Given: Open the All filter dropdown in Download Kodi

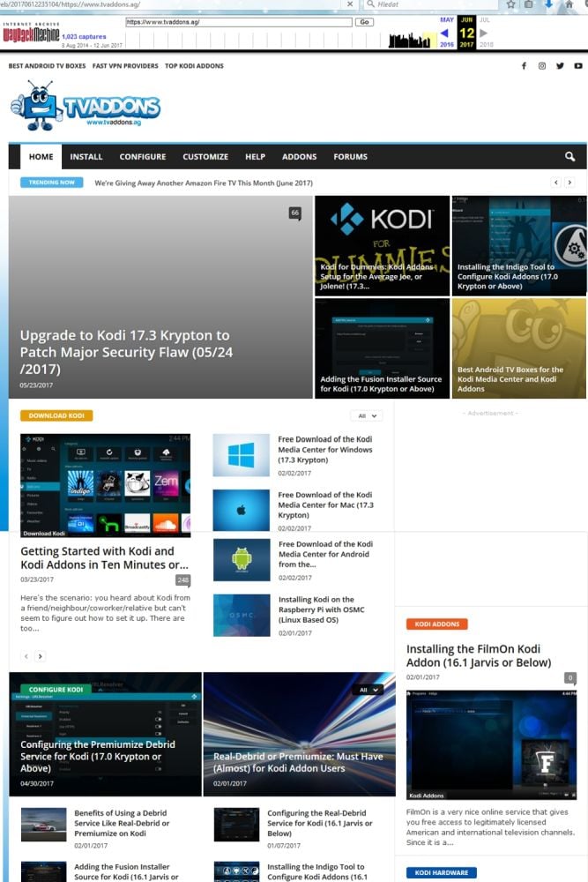Looking at the screenshot, I should tap(367, 415).
